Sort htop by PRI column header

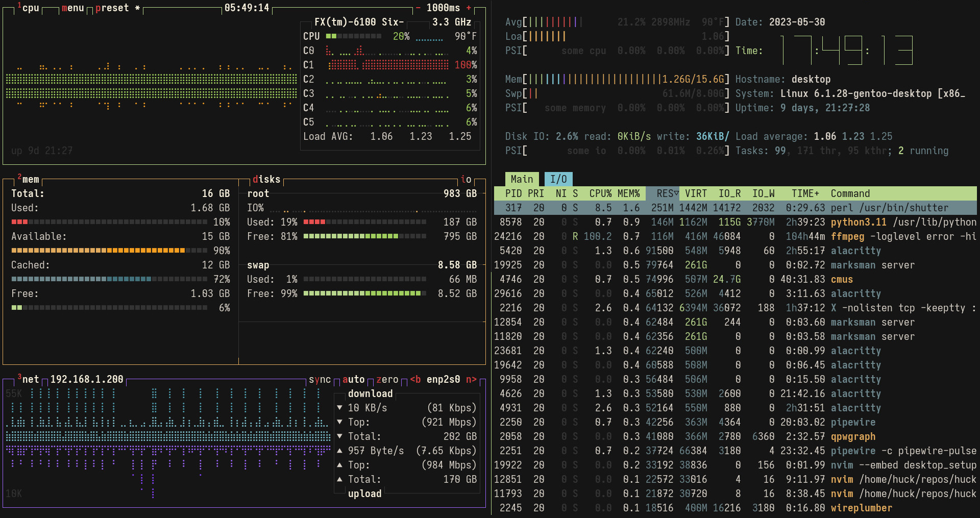coord(536,193)
